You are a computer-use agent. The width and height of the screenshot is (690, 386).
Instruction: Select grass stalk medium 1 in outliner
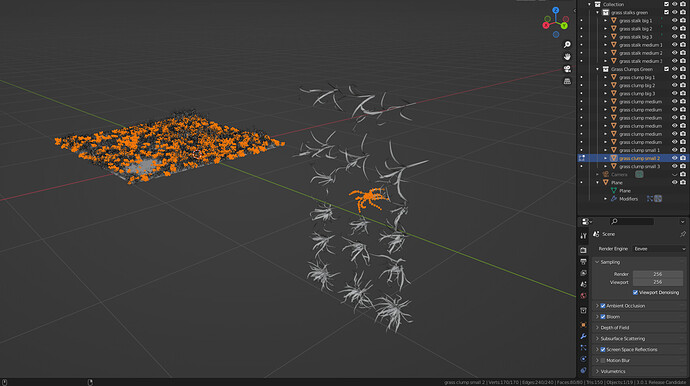point(640,45)
